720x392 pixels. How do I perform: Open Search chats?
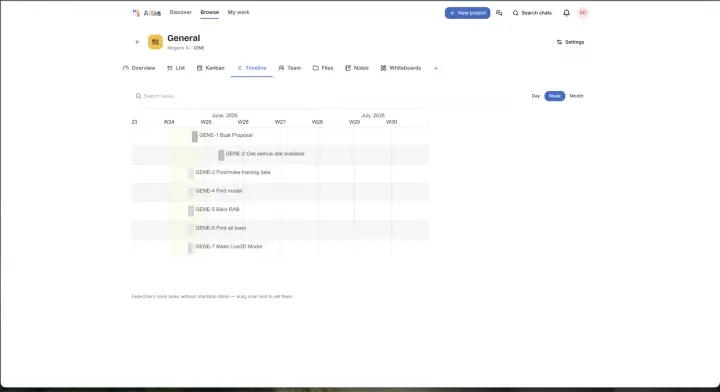coord(532,13)
